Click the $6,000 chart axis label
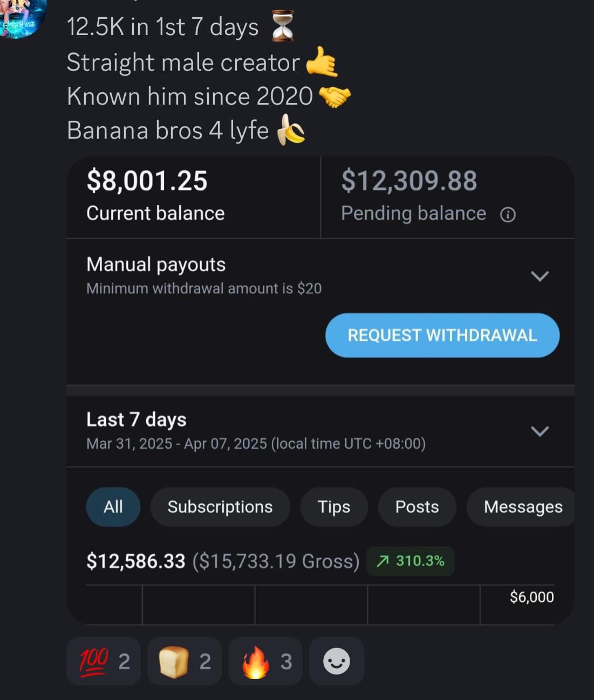Screen dimensions: 594x700 point(531,597)
